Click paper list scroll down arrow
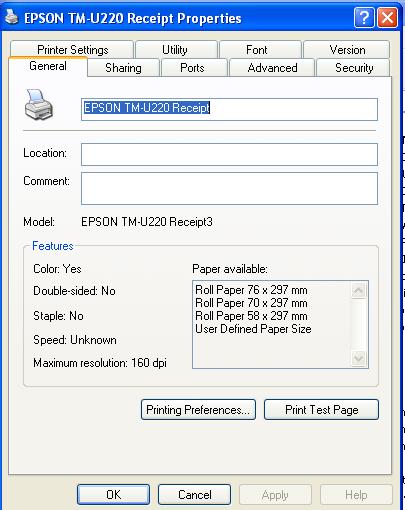This screenshot has width=405, height=510. coord(359,359)
